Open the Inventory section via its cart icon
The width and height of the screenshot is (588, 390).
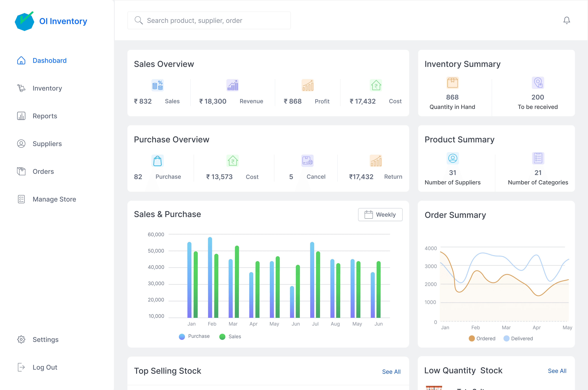(x=21, y=88)
